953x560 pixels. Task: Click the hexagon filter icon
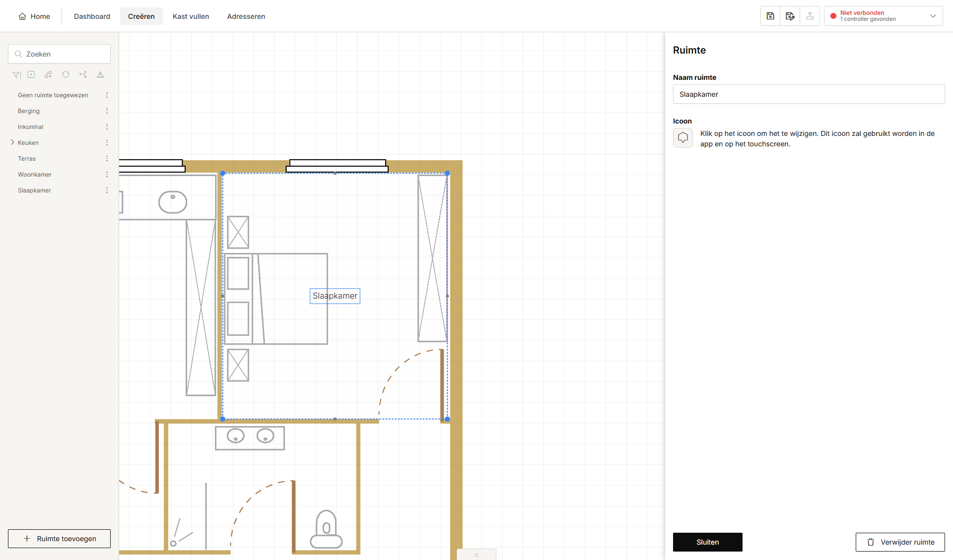click(66, 74)
